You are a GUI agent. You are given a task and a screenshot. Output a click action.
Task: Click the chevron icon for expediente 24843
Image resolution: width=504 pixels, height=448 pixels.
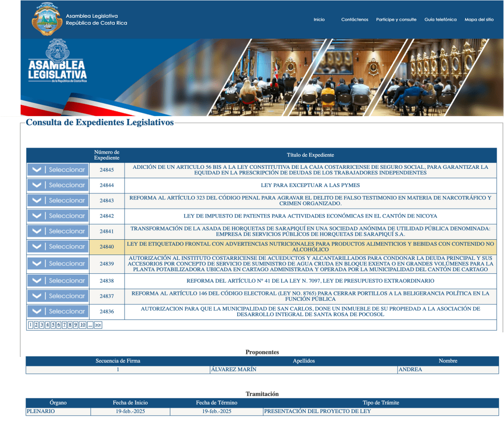tap(36, 200)
